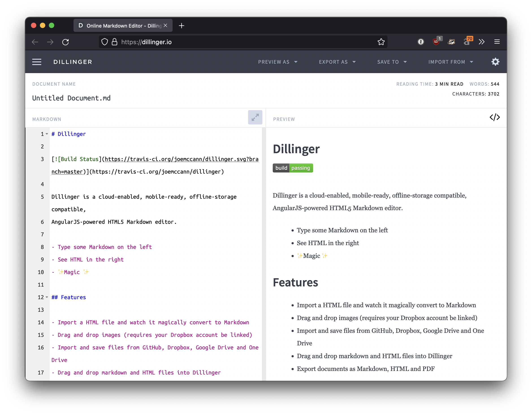Click the forward navigation arrow
The image size is (532, 414).
click(50, 42)
